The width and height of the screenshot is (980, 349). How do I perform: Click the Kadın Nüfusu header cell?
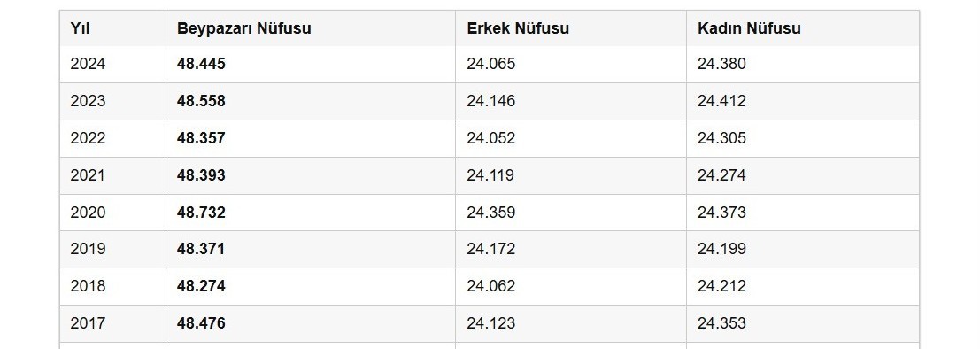(x=802, y=28)
